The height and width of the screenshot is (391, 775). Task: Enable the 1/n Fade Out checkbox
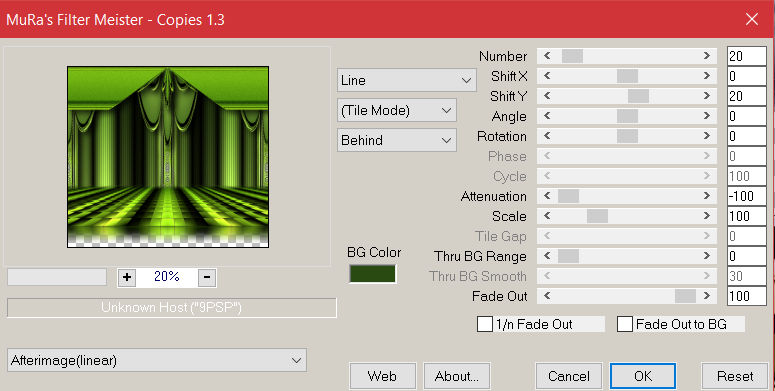coord(484,324)
